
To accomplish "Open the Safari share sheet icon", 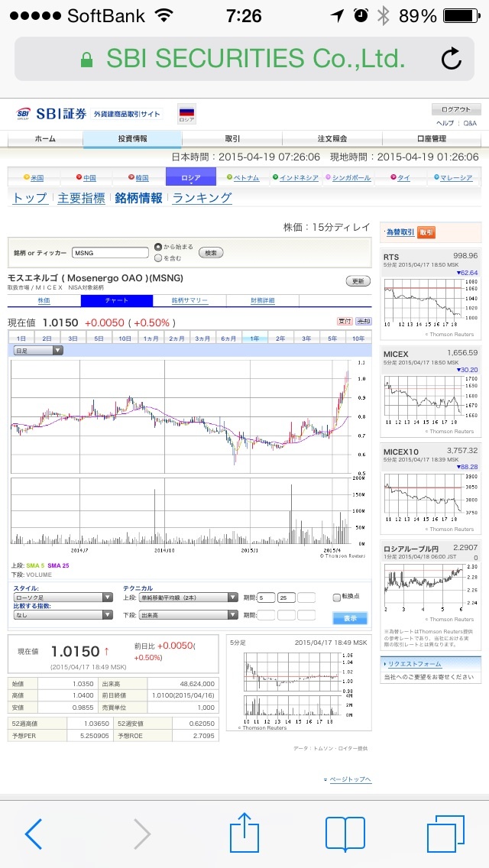I will point(244,832).
